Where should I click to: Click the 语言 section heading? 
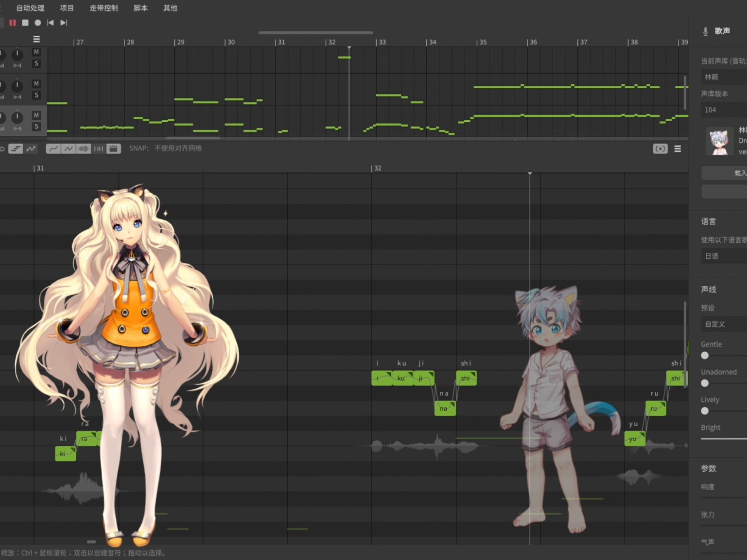(x=708, y=221)
